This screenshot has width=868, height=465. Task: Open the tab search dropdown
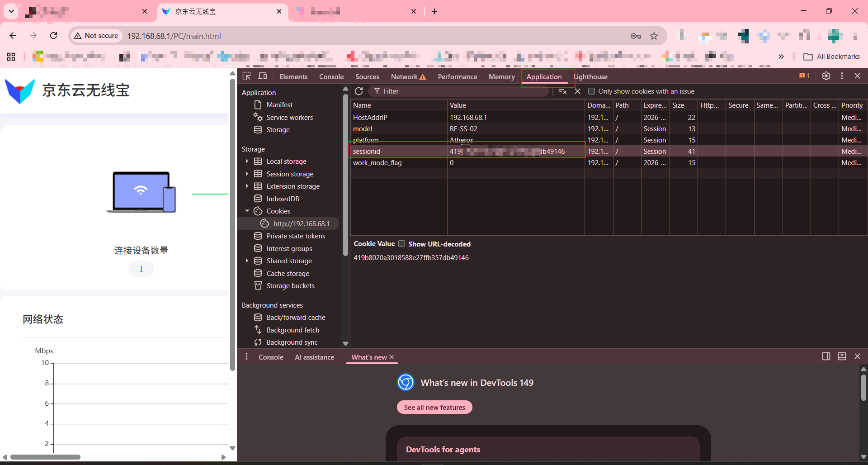[11, 11]
